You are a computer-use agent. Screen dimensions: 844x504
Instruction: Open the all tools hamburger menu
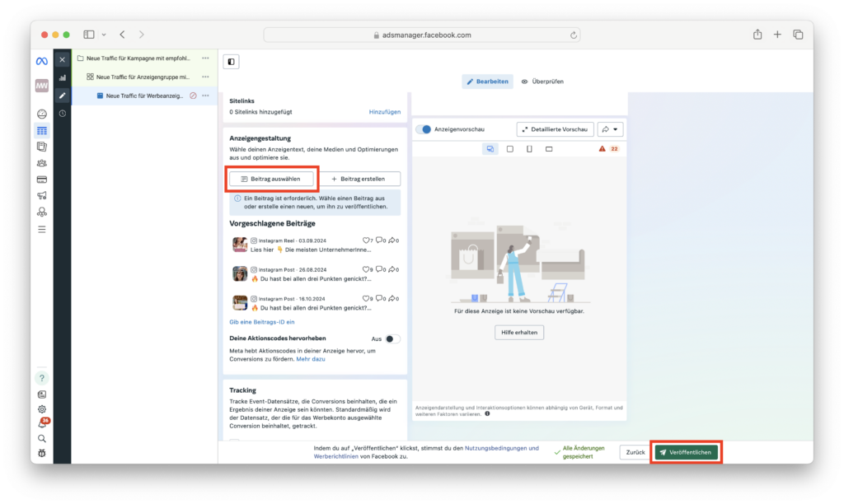(x=41, y=229)
